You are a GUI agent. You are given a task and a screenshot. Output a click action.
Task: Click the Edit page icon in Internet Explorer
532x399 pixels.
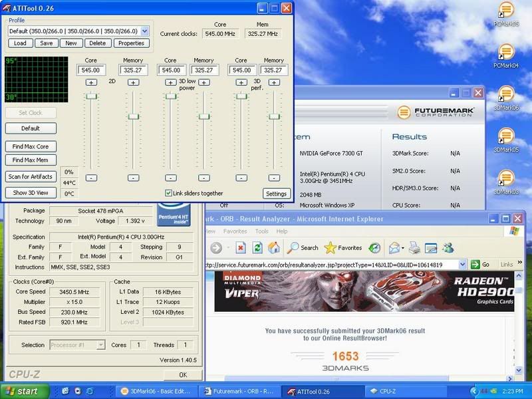431,248
